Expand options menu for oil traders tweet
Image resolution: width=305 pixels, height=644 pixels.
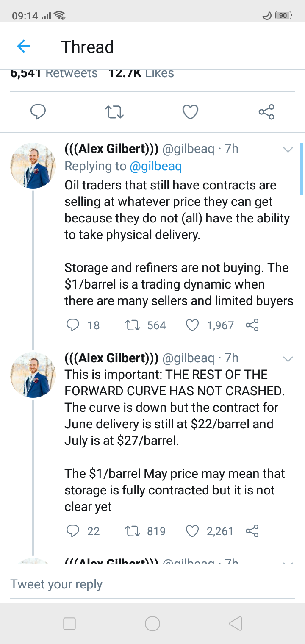click(x=288, y=150)
